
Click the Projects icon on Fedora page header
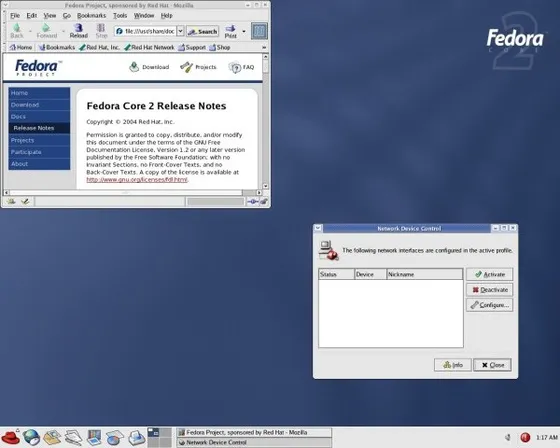point(186,67)
